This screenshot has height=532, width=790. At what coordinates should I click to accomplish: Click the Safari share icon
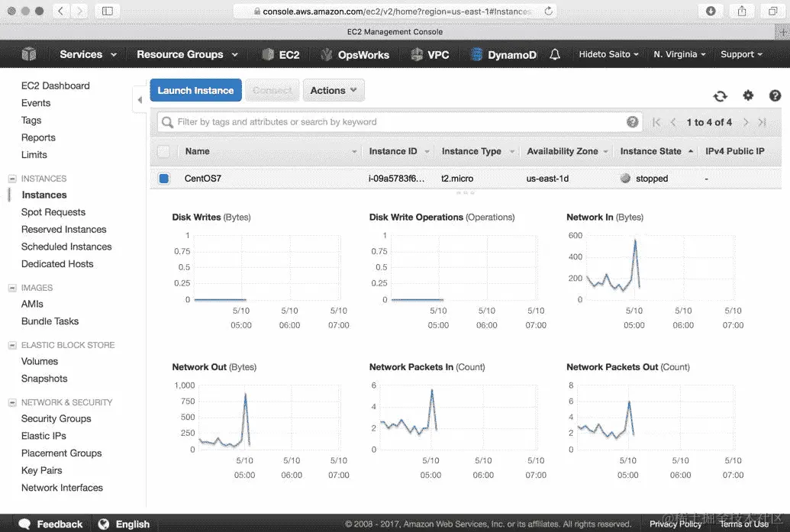742,11
